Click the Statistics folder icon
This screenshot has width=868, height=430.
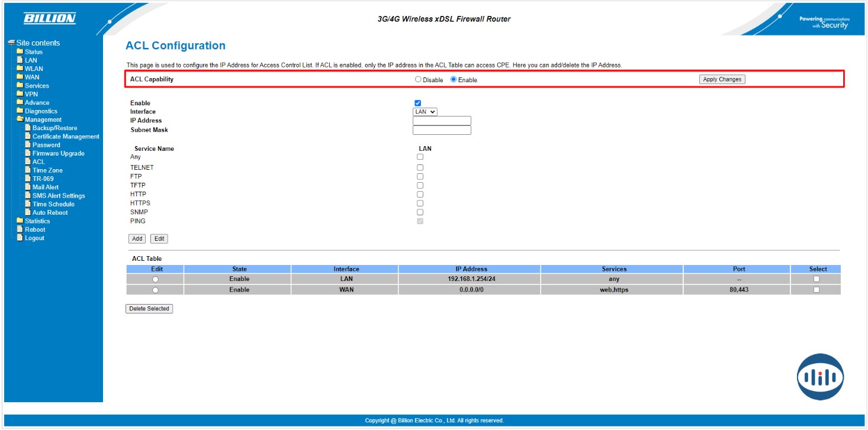tap(20, 221)
